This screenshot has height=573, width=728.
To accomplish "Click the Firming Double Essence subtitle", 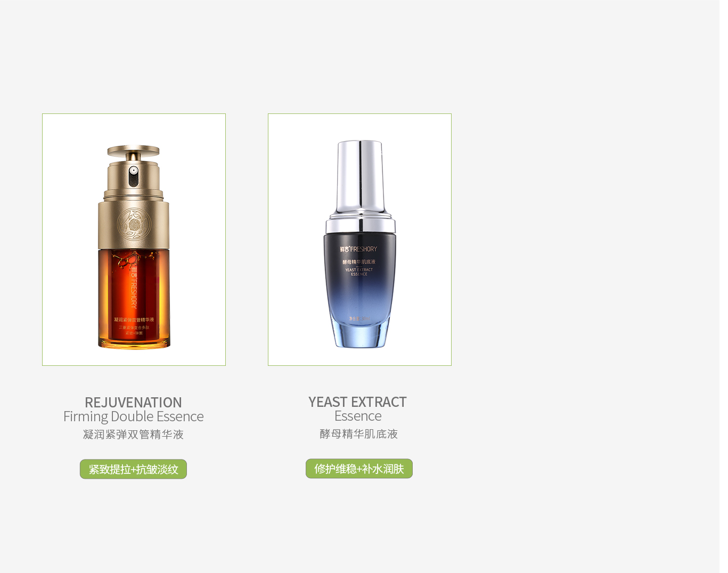I will pos(133,416).
